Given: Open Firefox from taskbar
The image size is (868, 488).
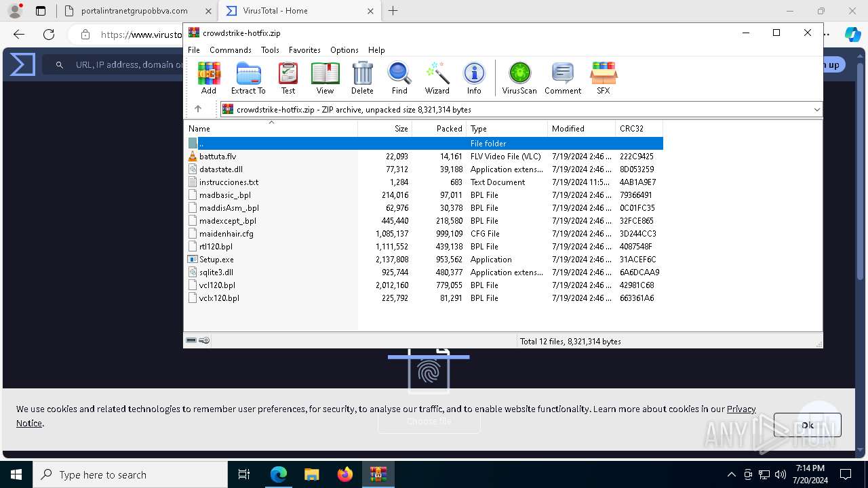Looking at the screenshot, I should (345, 474).
